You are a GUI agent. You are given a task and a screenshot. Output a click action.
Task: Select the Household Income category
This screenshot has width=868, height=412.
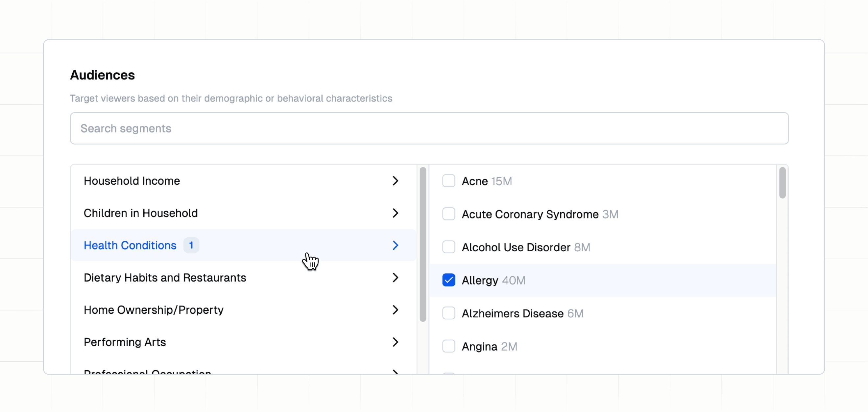point(132,181)
